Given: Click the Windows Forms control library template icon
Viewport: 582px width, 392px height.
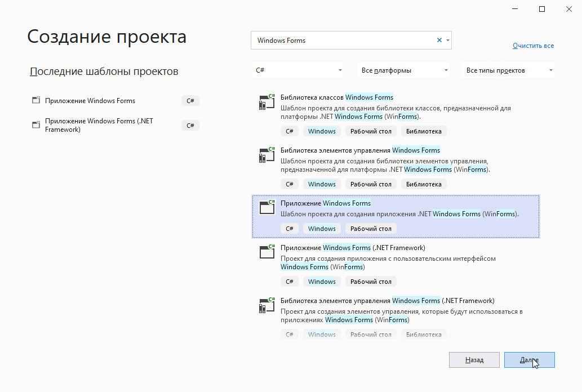Looking at the screenshot, I should 266,155.
